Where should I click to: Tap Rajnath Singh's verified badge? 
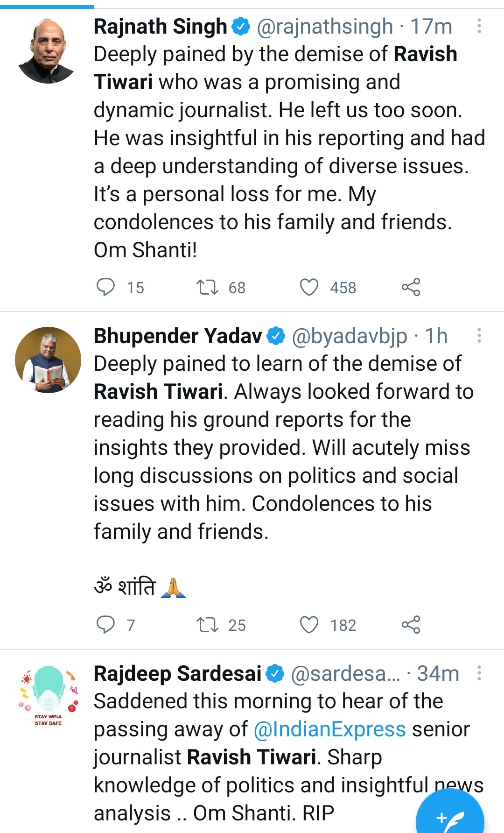pos(241,27)
